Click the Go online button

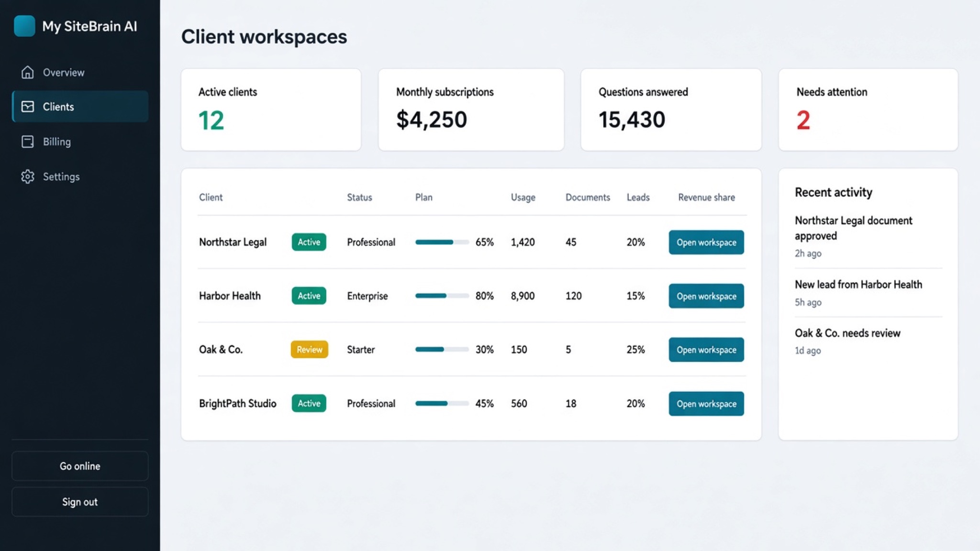pos(80,466)
